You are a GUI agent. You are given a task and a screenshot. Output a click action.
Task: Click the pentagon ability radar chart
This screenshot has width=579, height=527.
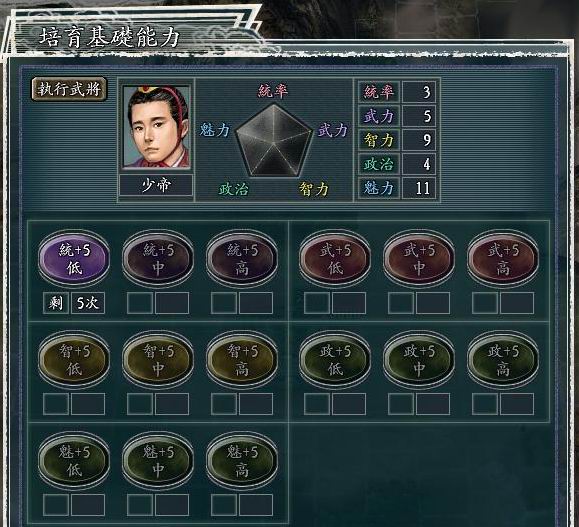[x=274, y=140]
